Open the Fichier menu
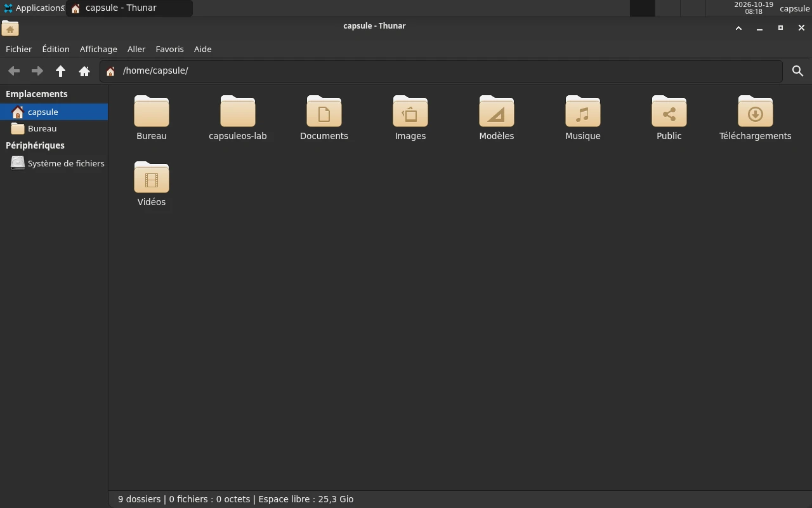The height and width of the screenshot is (508, 812). coord(19,49)
